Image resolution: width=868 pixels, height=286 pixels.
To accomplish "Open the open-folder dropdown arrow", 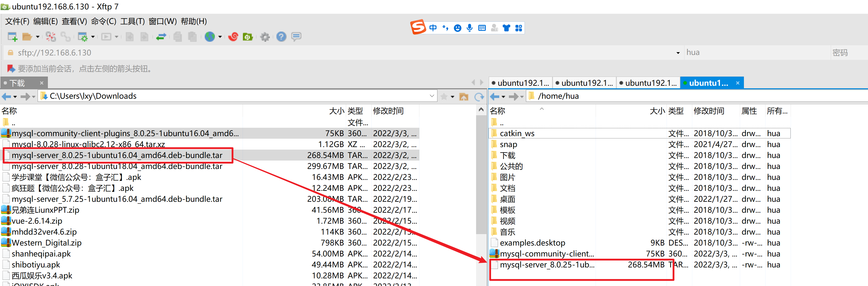I will point(38,36).
